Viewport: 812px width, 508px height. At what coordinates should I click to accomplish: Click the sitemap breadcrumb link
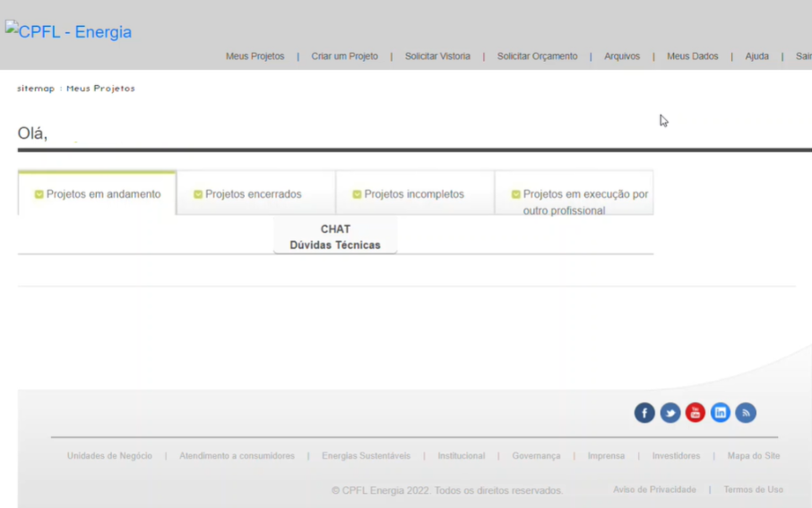point(36,89)
